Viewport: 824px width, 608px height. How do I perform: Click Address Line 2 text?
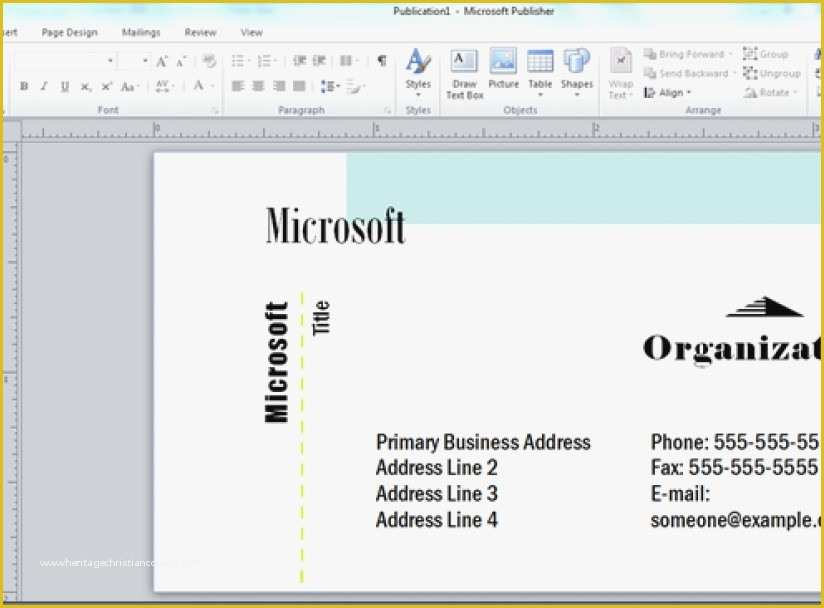pyautogui.click(x=436, y=468)
